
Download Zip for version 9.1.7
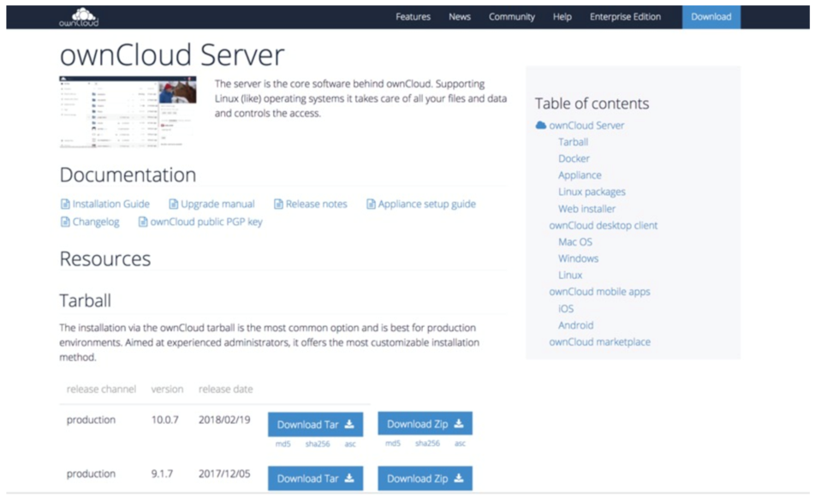pos(425,478)
